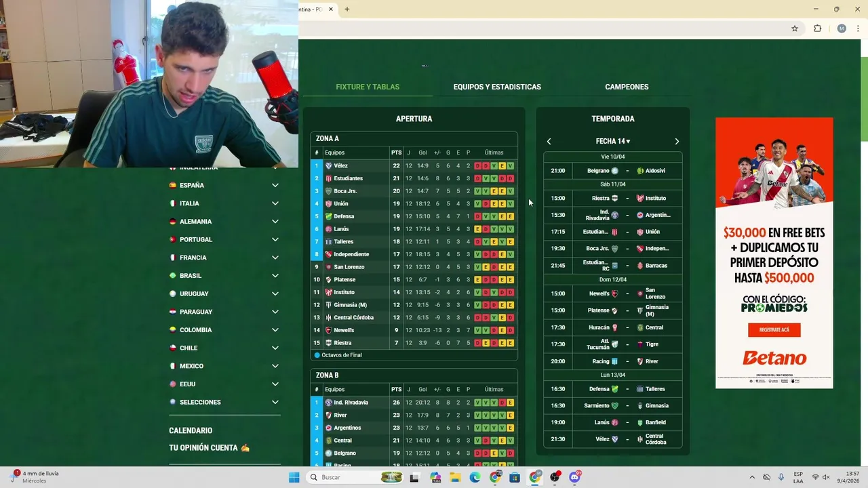
Task: Click the River crest icon in Zona B
Action: click(329, 415)
